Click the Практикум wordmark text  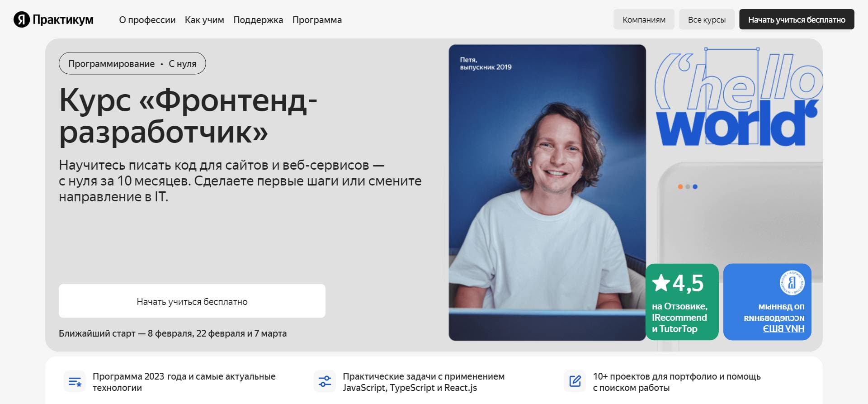(63, 19)
